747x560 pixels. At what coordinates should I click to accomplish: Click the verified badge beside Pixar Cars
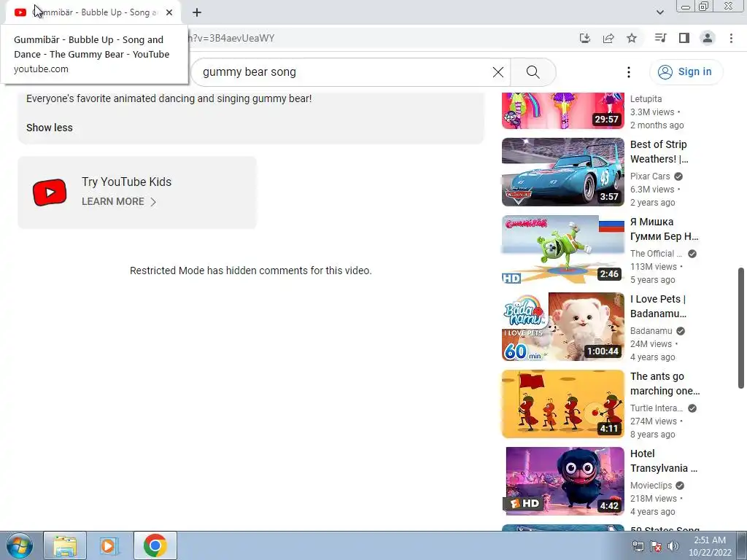678,176
